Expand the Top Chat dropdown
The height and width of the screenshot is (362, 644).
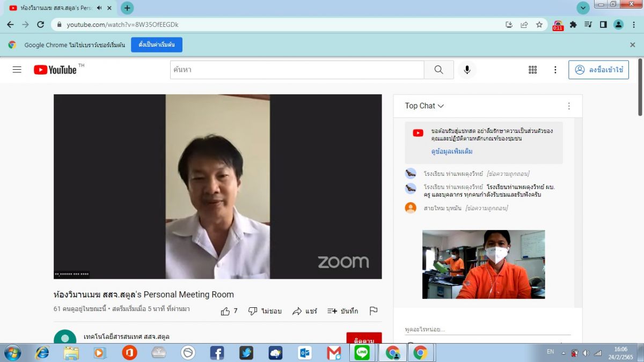click(x=425, y=106)
